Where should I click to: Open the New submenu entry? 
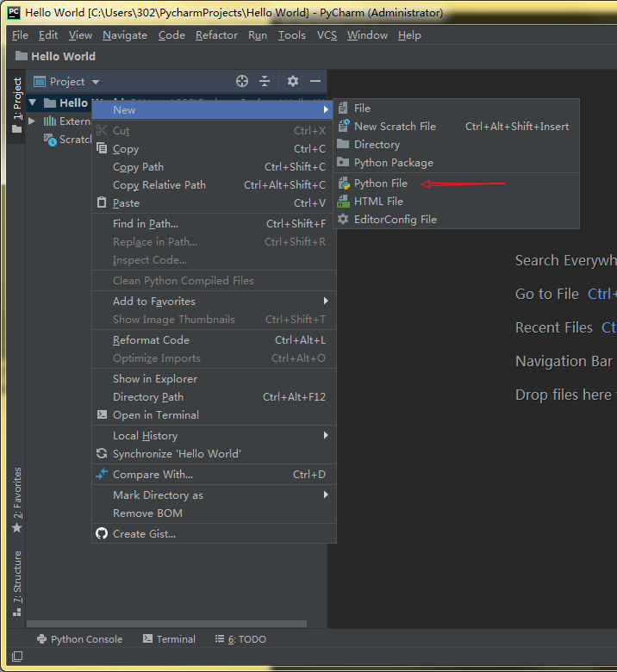[213, 109]
